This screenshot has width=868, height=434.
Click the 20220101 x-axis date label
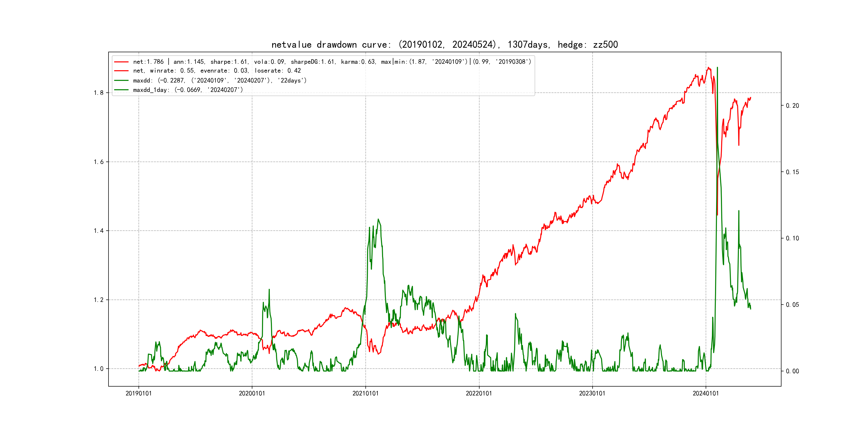[x=479, y=394]
